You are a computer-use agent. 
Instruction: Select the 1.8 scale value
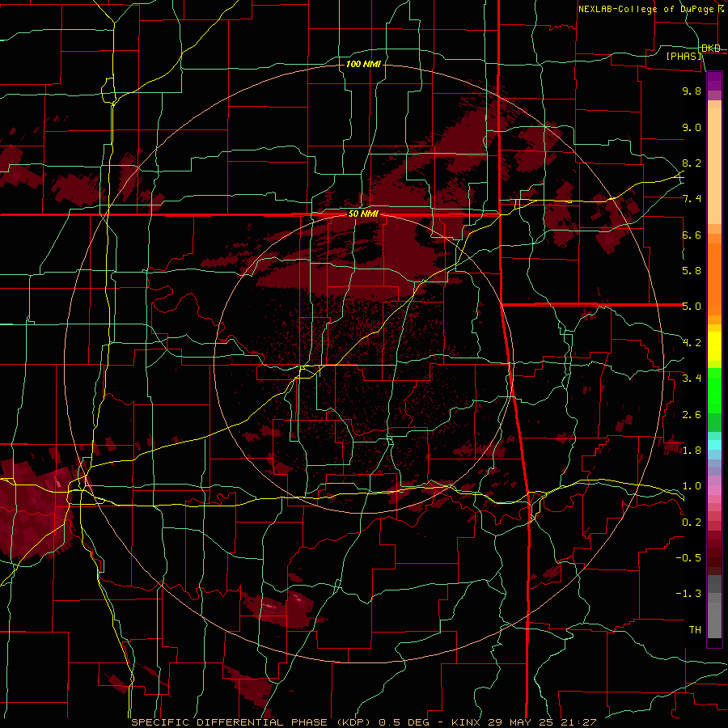pos(692,451)
